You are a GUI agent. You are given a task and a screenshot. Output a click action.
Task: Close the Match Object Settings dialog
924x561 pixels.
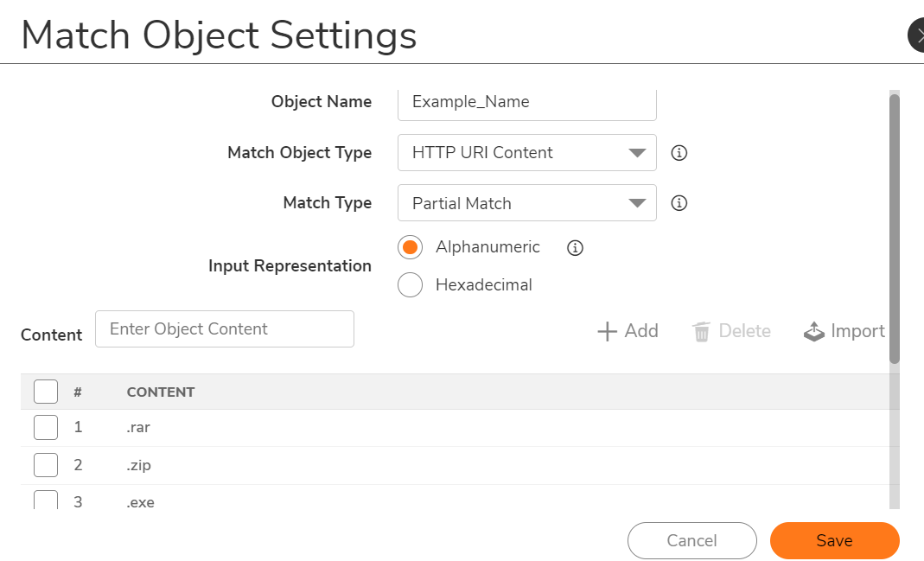click(917, 35)
